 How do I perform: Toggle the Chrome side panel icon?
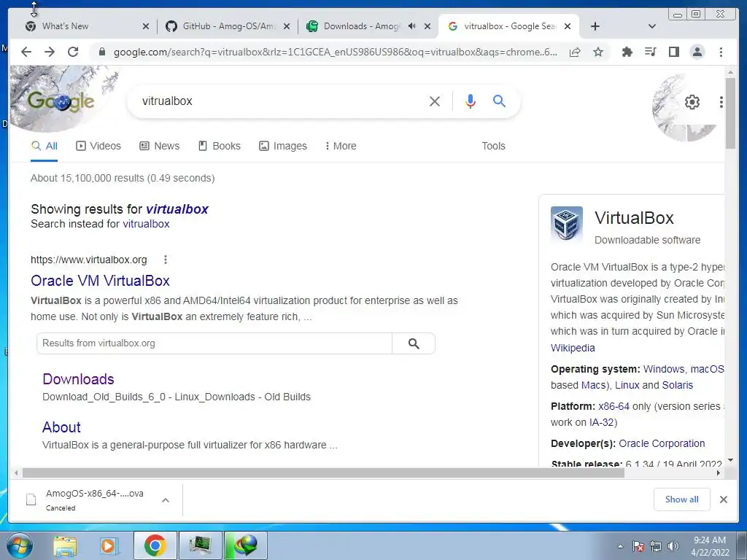point(673,52)
